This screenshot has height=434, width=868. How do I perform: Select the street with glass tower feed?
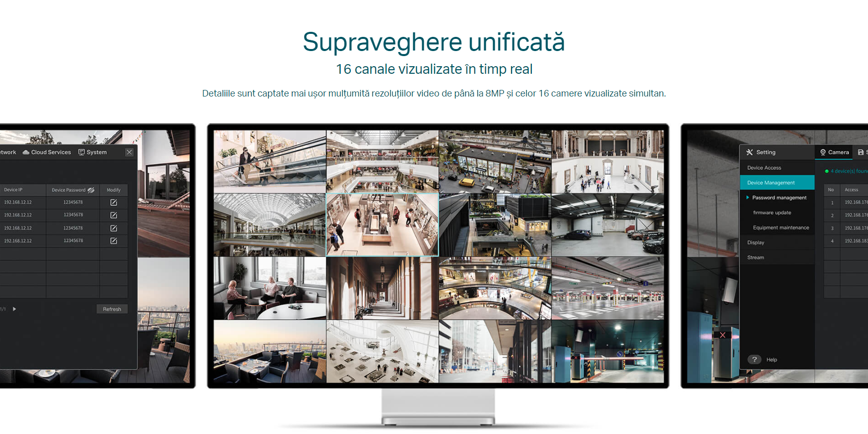[495, 351]
